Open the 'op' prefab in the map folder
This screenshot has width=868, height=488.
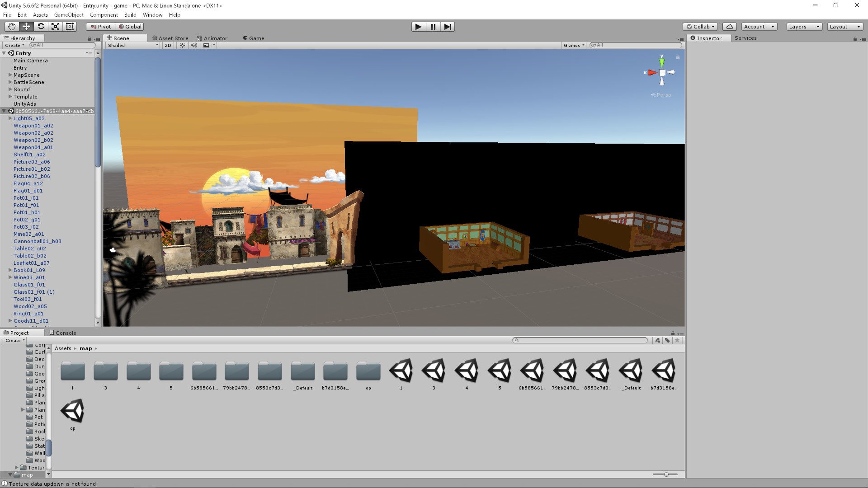click(72, 410)
